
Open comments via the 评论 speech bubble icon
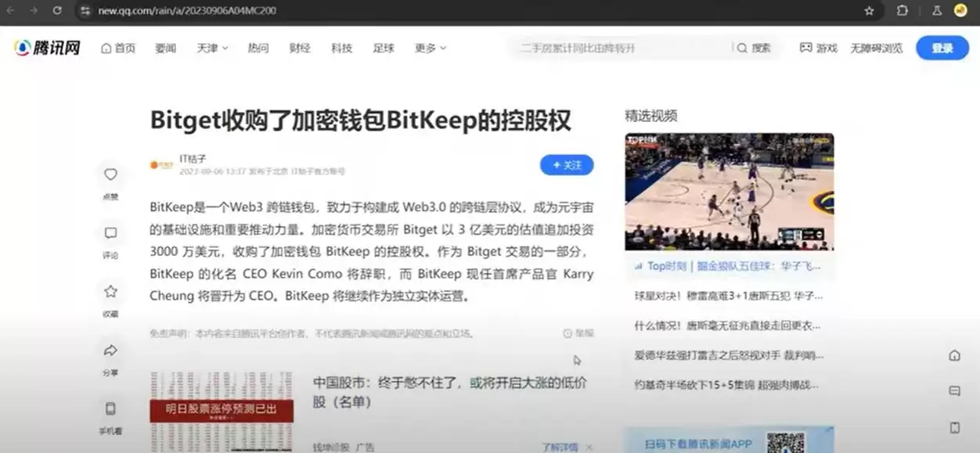pos(110,233)
